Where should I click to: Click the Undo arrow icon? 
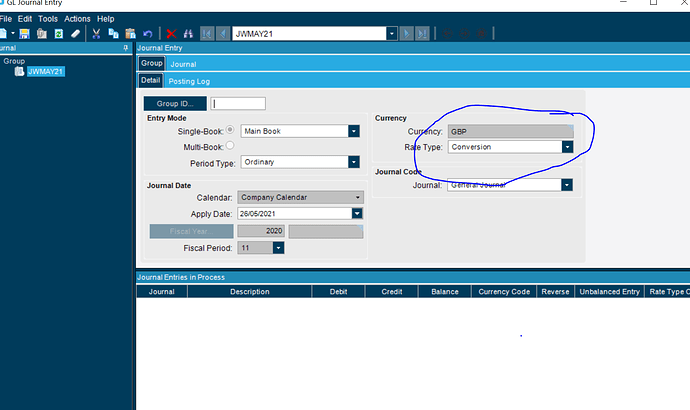[148, 33]
